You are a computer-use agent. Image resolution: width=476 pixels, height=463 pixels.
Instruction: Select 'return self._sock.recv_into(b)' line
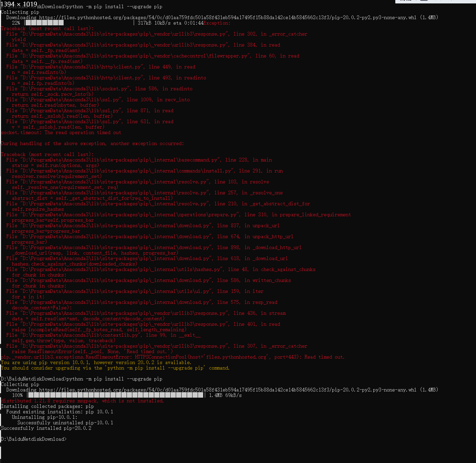point(52,94)
